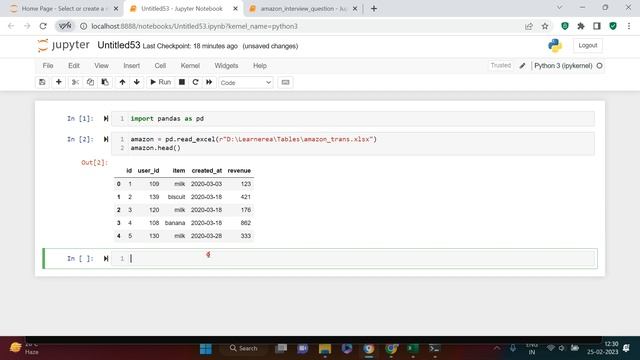This screenshot has height=360, width=640.
Task: Click the biscuit cell in the table
Action: click(x=176, y=197)
